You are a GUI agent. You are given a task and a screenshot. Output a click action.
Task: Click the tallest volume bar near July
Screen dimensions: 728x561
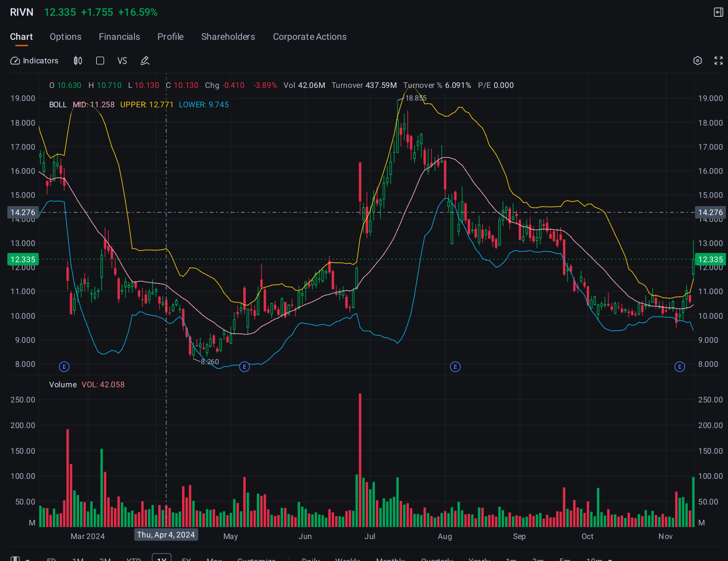(360, 460)
